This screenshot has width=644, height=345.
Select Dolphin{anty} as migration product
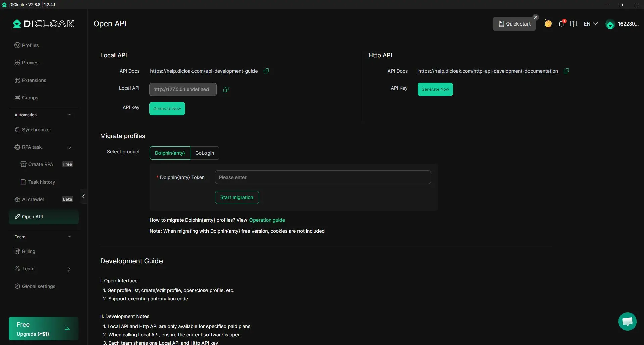(x=170, y=153)
